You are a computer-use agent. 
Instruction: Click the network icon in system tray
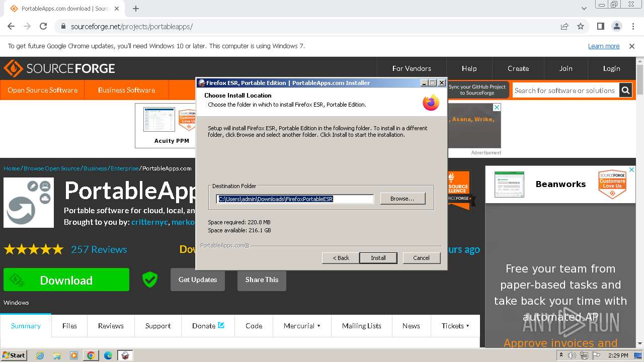point(584,355)
